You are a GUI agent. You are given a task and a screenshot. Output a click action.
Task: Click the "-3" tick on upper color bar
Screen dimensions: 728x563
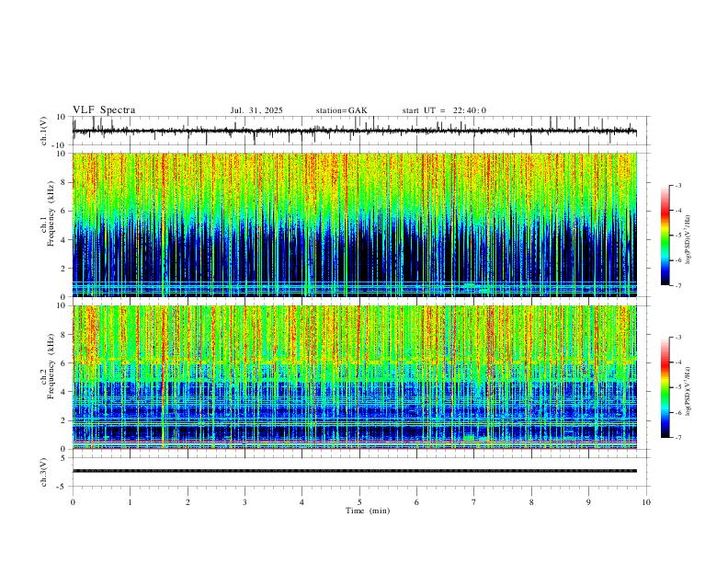pos(677,185)
